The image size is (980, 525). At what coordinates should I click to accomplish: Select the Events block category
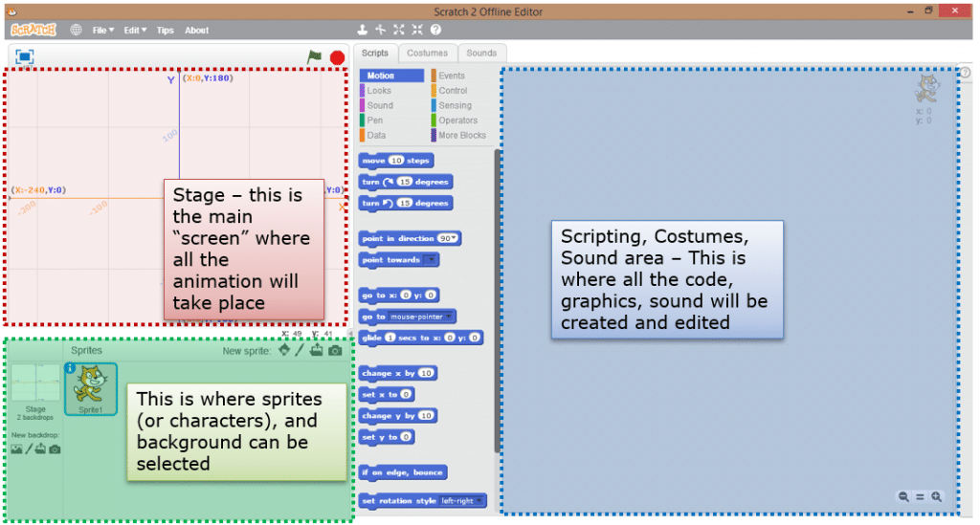tap(452, 76)
